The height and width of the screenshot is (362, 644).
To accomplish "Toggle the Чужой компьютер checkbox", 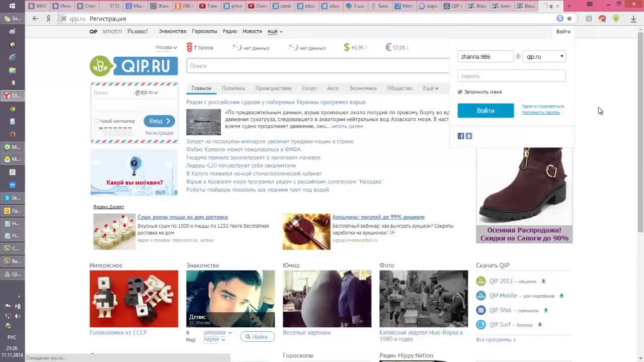I will coord(96,121).
